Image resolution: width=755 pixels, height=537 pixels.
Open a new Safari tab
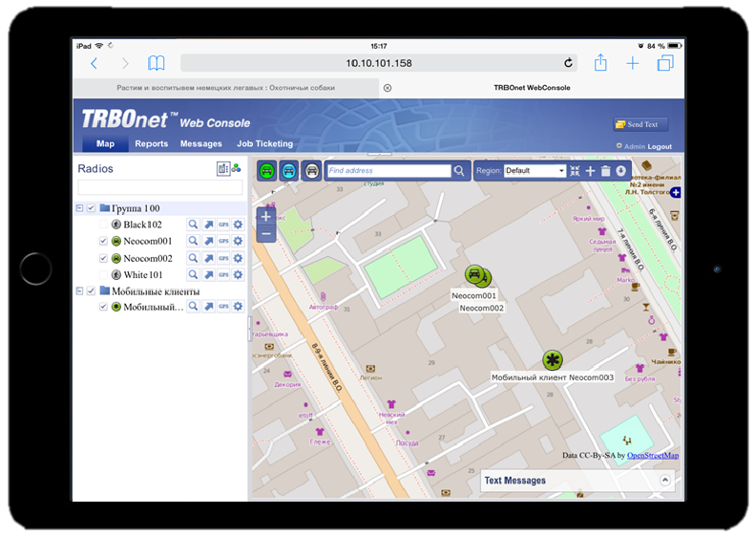tap(632, 63)
